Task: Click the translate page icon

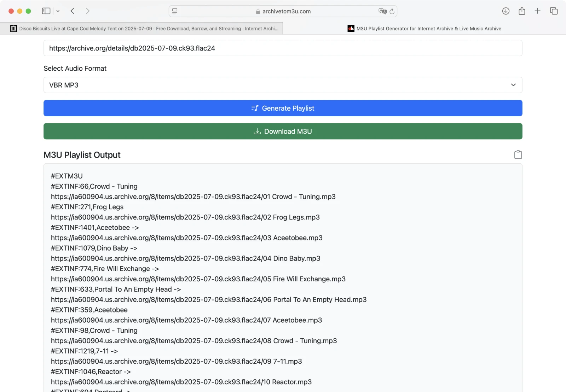Action: pyautogui.click(x=382, y=11)
